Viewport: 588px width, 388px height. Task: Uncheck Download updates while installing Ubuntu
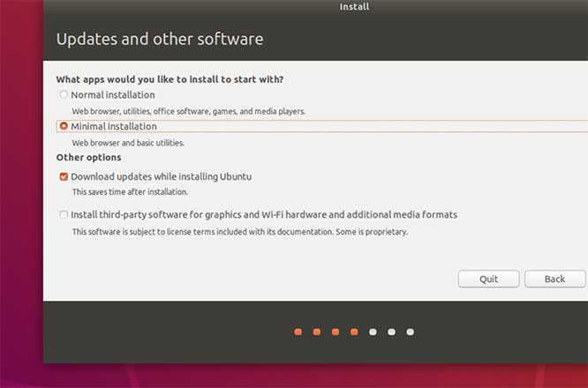coord(64,176)
